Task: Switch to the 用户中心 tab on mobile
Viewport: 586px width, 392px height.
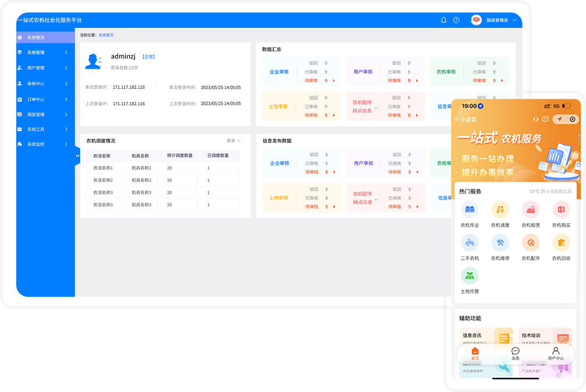Action: pyautogui.click(x=556, y=354)
